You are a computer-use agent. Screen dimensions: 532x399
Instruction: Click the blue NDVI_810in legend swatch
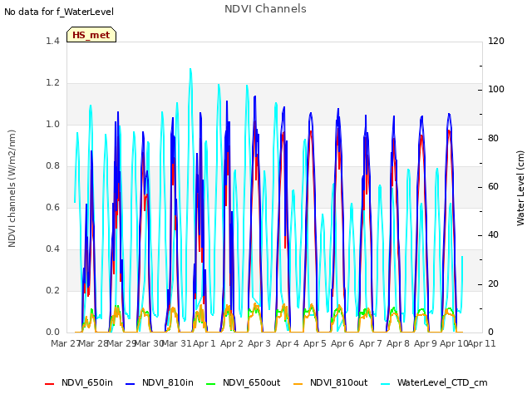pos(130,384)
